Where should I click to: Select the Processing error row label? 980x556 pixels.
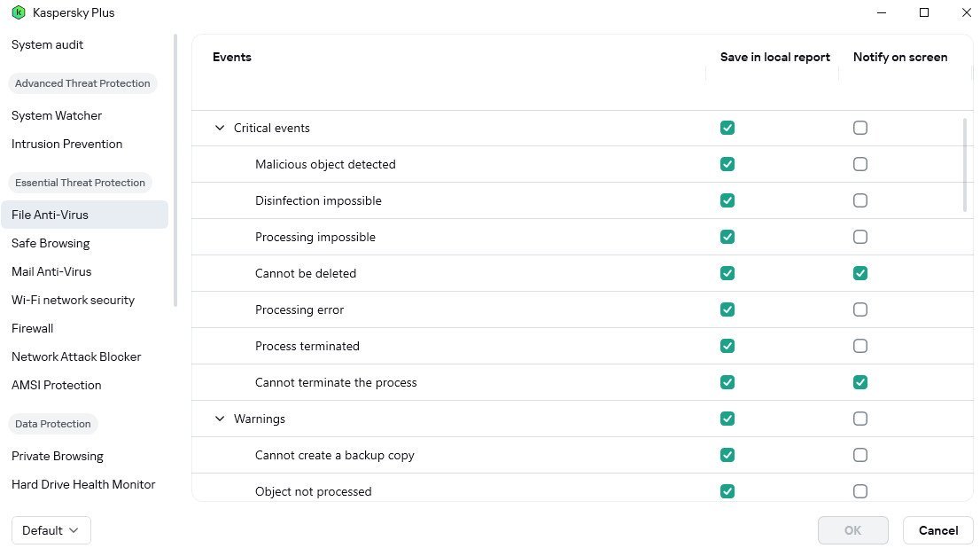pyautogui.click(x=299, y=309)
